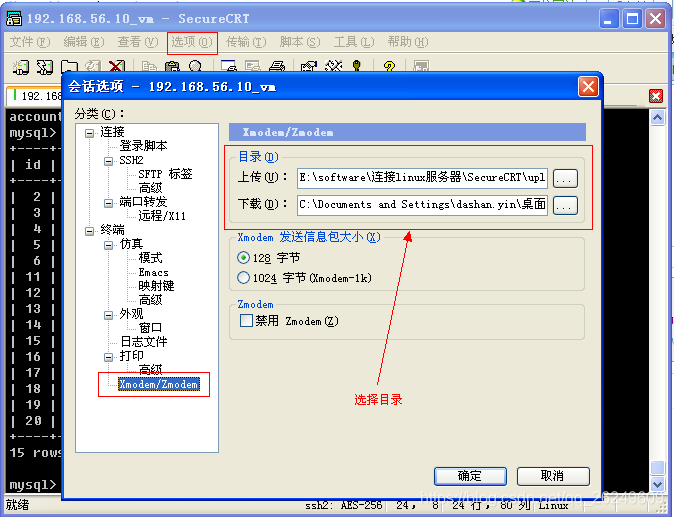Click the terminal scrollbar down arrow
This screenshot has width=674, height=517.
coord(657,484)
